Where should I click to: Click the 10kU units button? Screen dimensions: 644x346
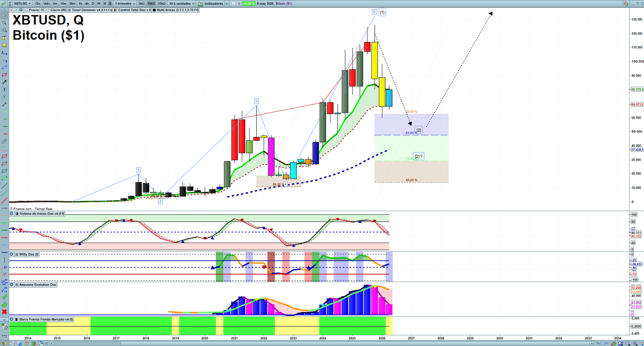(x=151, y=4)
